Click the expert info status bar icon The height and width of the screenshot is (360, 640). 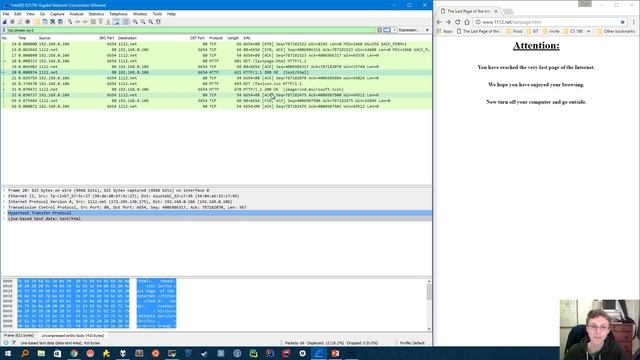tap(5, 343)
